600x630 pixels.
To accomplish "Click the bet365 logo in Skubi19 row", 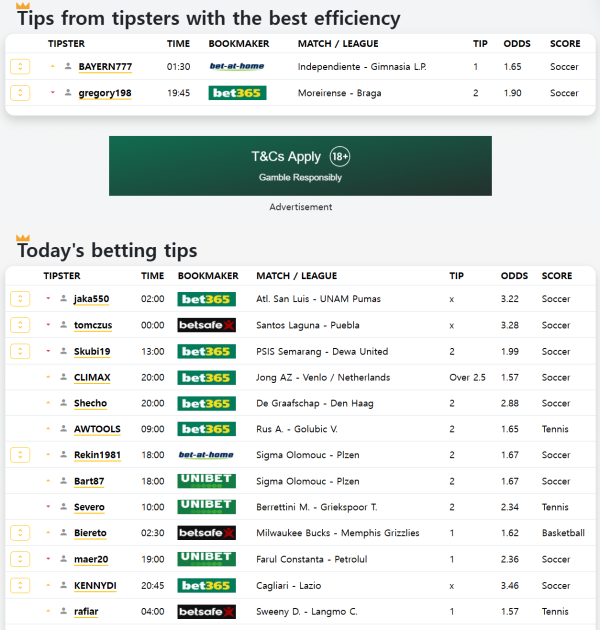I will click(205, 351).
